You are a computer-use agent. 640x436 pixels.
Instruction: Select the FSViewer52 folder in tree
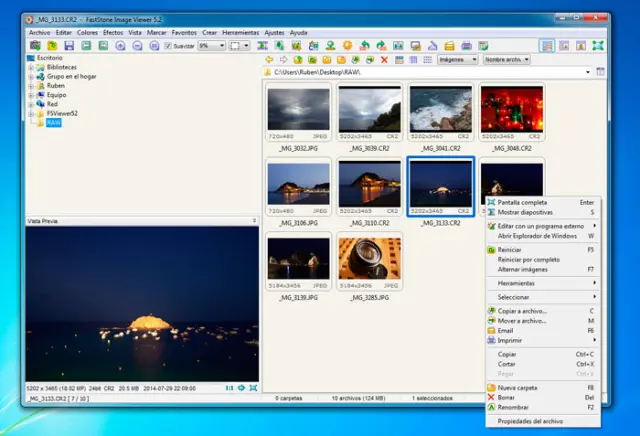61,113
